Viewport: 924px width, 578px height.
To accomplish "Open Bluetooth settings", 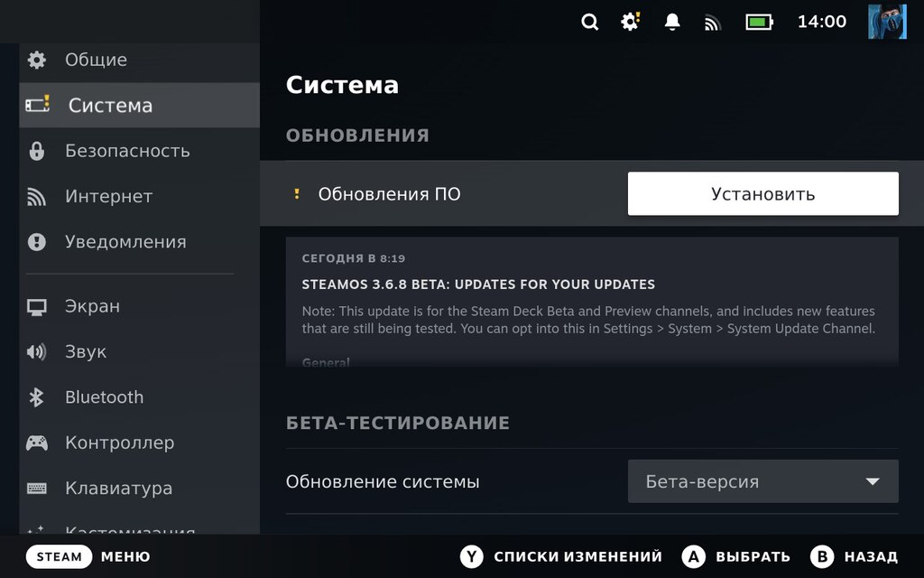I will (139, 397).
